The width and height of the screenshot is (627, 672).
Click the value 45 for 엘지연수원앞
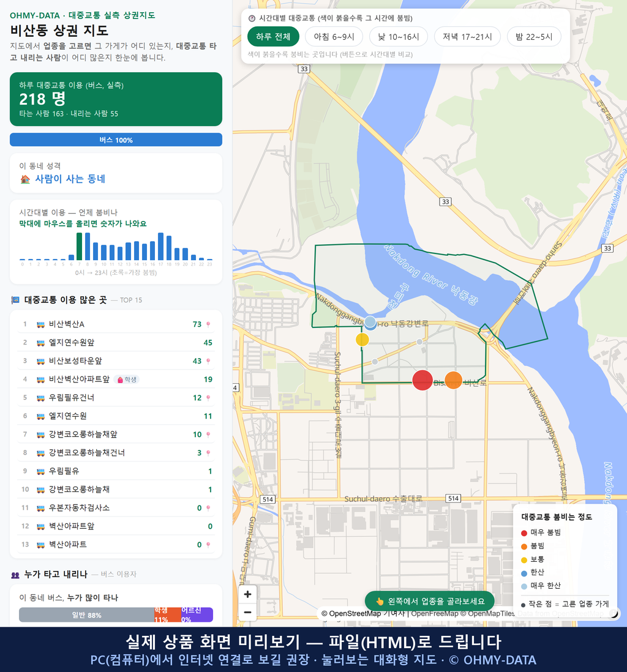208,343
